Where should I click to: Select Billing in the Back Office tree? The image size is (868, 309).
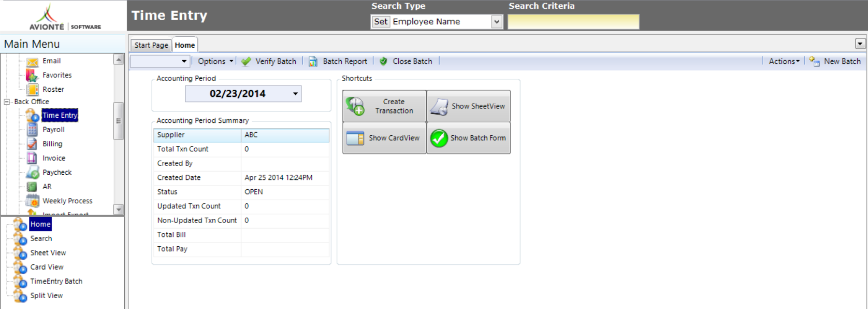(x=52, y=144)
